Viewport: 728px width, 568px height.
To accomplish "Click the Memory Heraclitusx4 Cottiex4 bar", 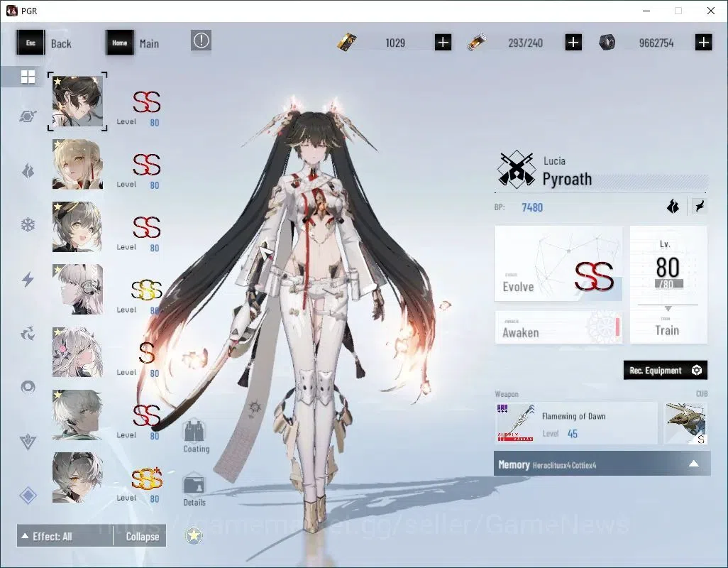I will coord(602,464).
